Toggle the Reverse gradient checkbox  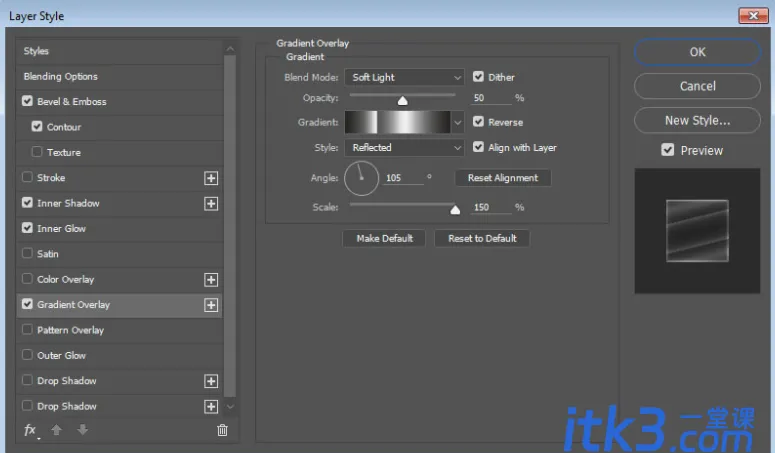pyautogui.click(x=478, y=122)
